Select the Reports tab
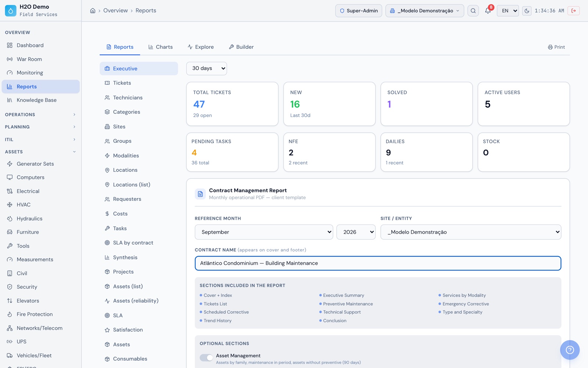Image resolution: width=588 pixels, height=368 pixels. point(120,47)
